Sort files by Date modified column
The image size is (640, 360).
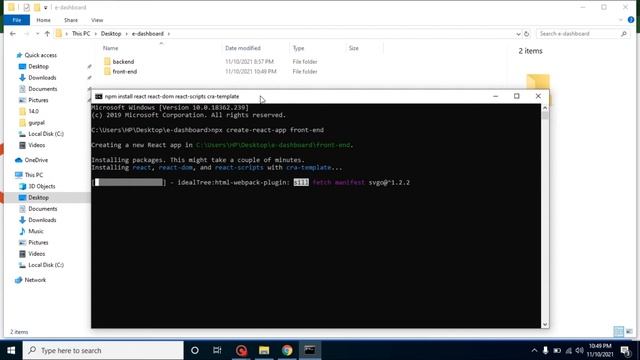(x=243, y=48)
